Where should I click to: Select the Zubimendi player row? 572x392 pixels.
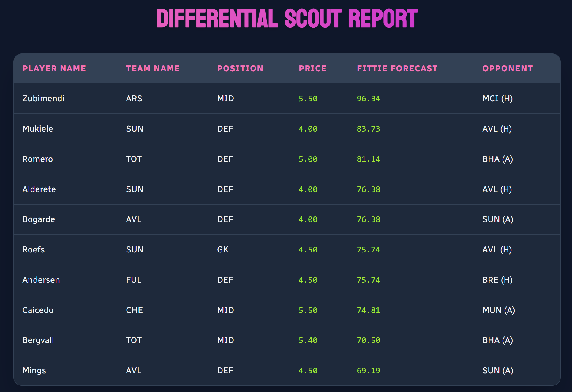(x=43, y=99)
